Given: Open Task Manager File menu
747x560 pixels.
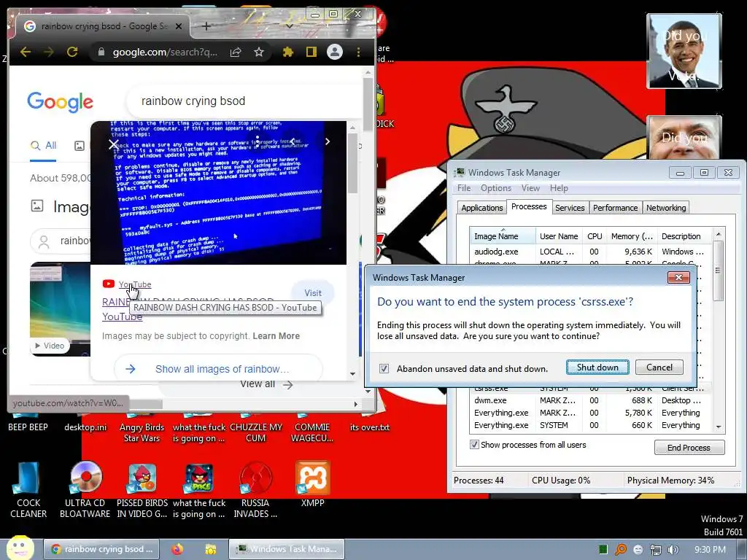Looking at the screenshot, I should [464, 188].
